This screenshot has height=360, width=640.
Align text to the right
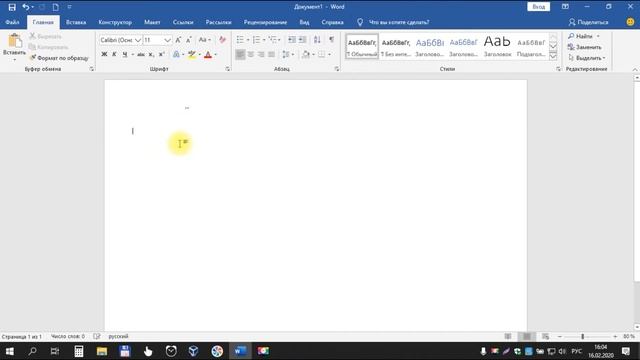tap(261, 54)
